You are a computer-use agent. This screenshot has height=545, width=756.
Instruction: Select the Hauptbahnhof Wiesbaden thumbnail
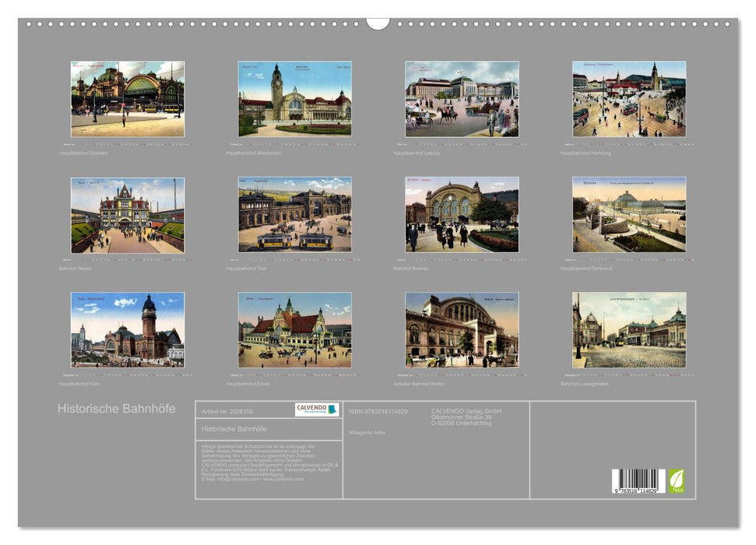coord(294,99)
